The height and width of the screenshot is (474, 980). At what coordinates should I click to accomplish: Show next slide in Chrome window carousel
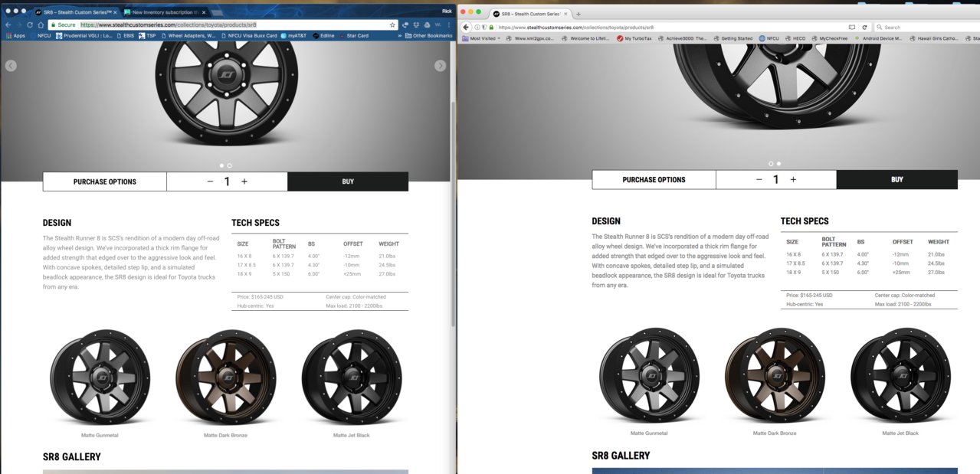point(440,66)
